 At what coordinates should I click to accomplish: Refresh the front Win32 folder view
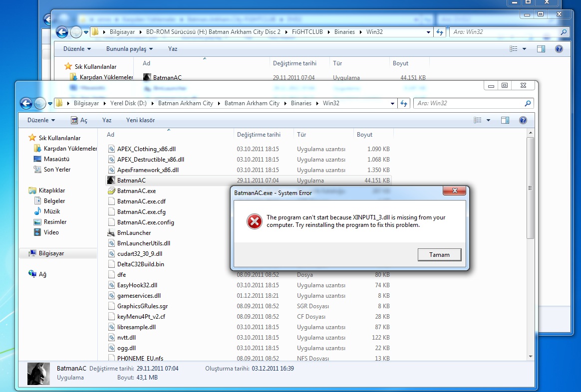403,104
